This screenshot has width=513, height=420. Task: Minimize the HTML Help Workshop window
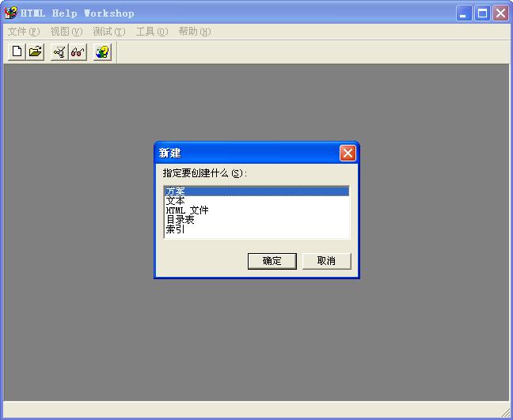(x=464, y=13)
